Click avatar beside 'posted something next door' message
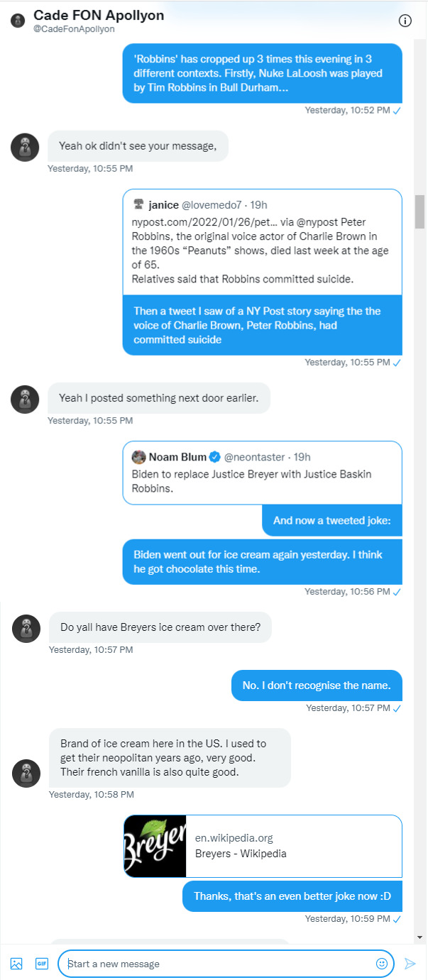 pos(25,400)
